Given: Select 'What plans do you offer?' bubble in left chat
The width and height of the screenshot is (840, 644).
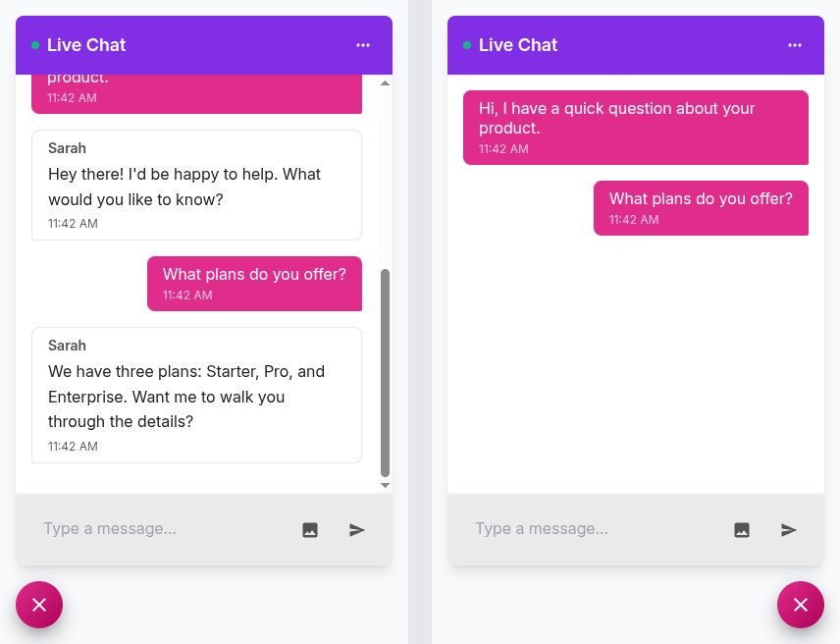Looking at the screenshot, I should click(x=254, y=284).
